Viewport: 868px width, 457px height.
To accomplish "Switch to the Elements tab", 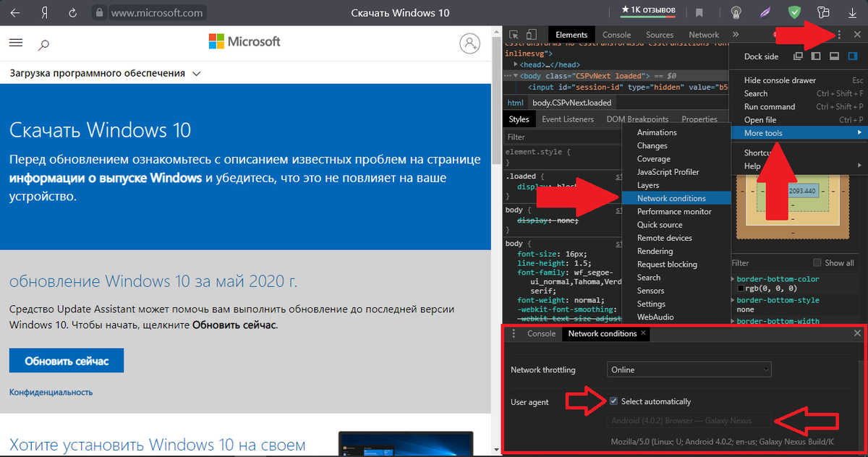I will [x=571, y=35].
